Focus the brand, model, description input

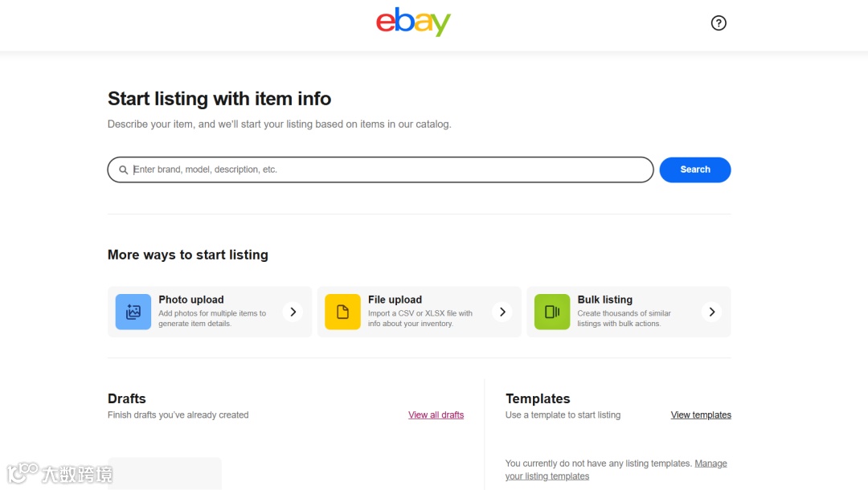click(x=386, y=170)
